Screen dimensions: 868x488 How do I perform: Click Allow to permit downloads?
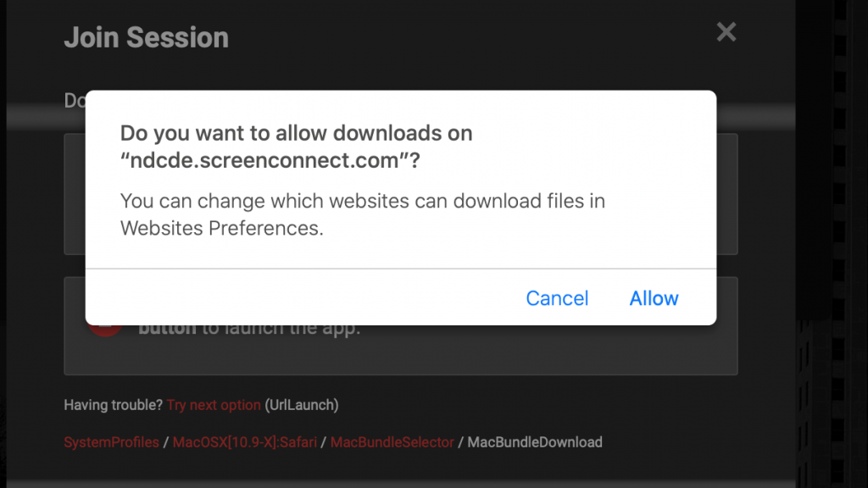coord(654,298)
